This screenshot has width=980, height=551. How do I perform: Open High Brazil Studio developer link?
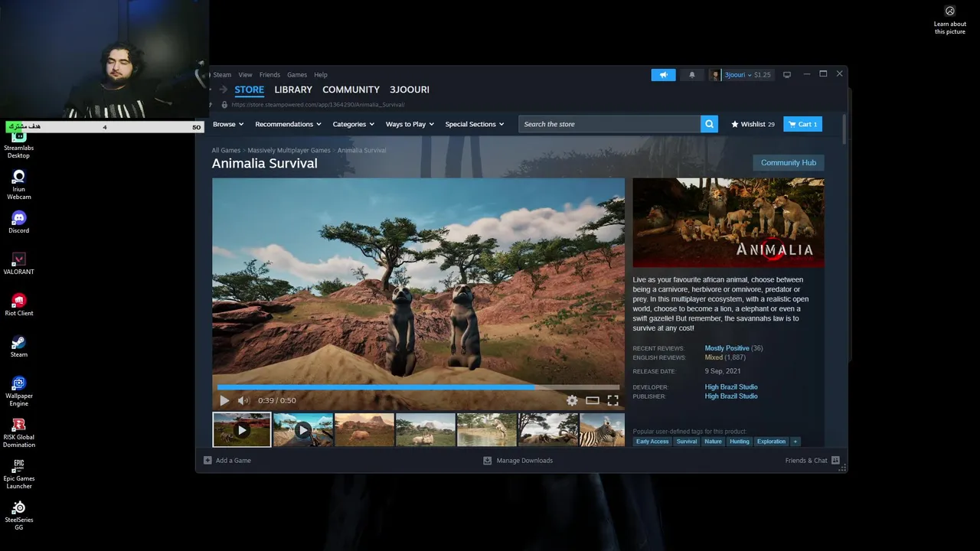(731, 387)
